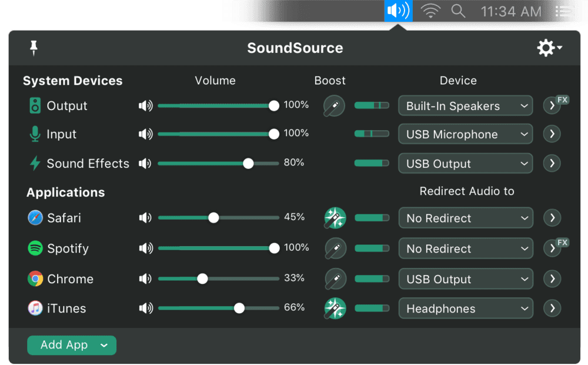Open Safari's No Redirect dropdown
Image resolution: width=588 pixels, height=365 pixels.
point(466,218)
